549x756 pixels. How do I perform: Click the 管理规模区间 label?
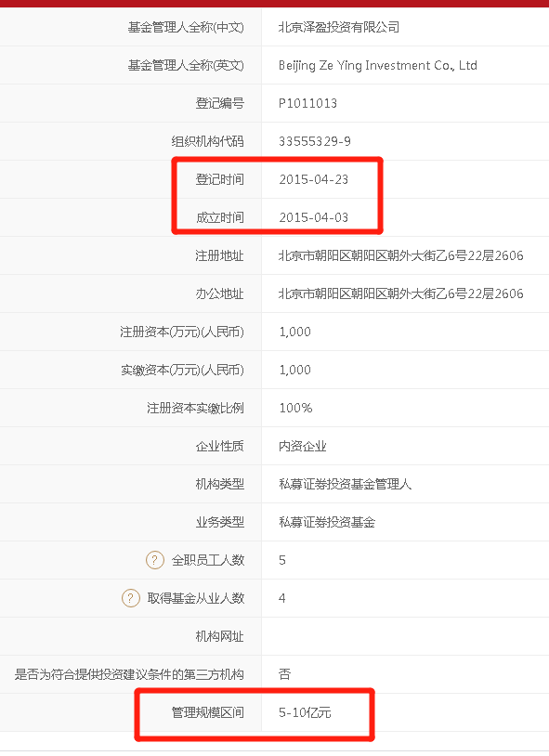tap(208, 712)
